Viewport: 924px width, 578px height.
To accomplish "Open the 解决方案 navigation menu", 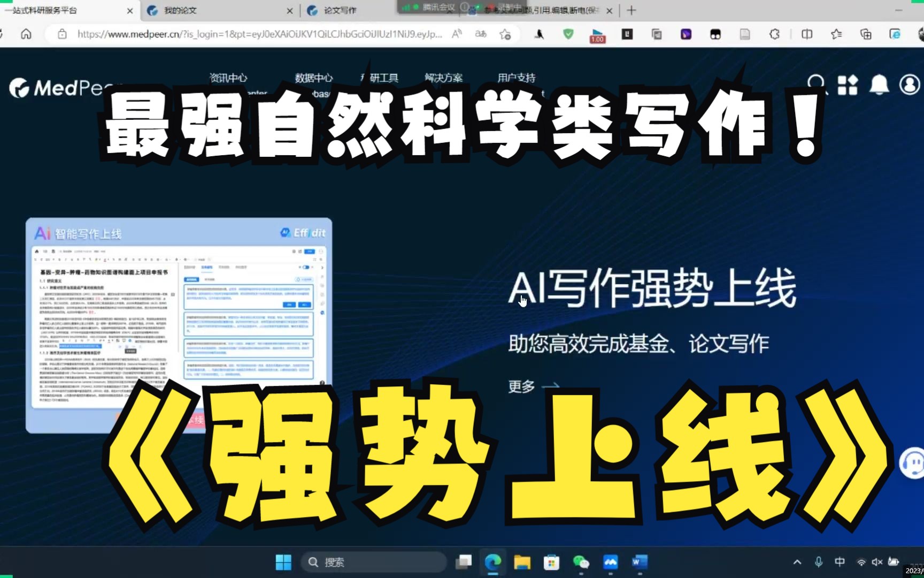I will (x=443, y=78).
